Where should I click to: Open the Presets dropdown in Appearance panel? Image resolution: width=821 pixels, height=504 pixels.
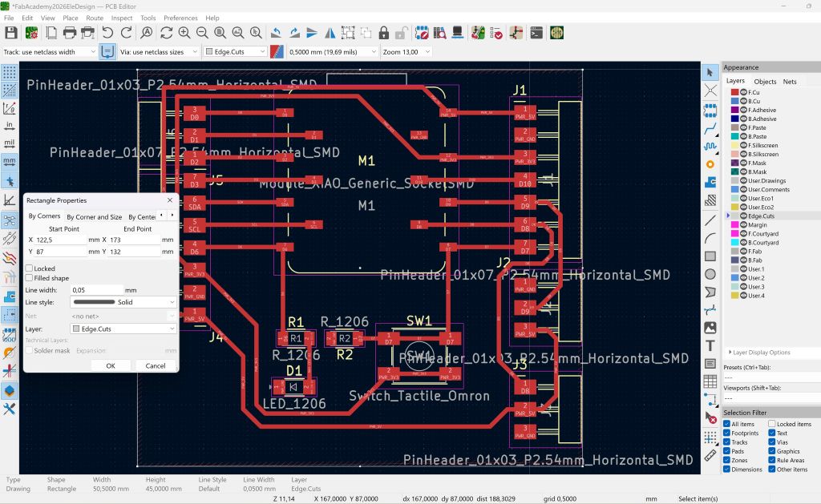770,377
